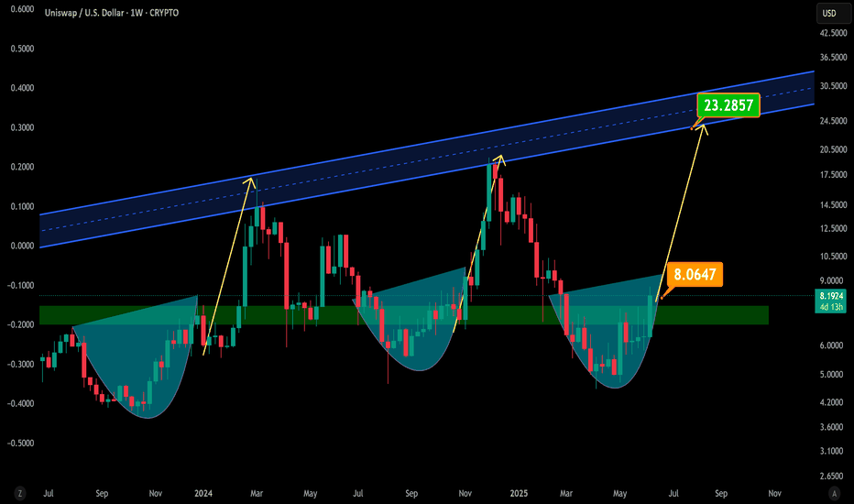854x504 pixels.
Task: Click the 4d 13h bar countdown label
Action: [x=832, y=307]
